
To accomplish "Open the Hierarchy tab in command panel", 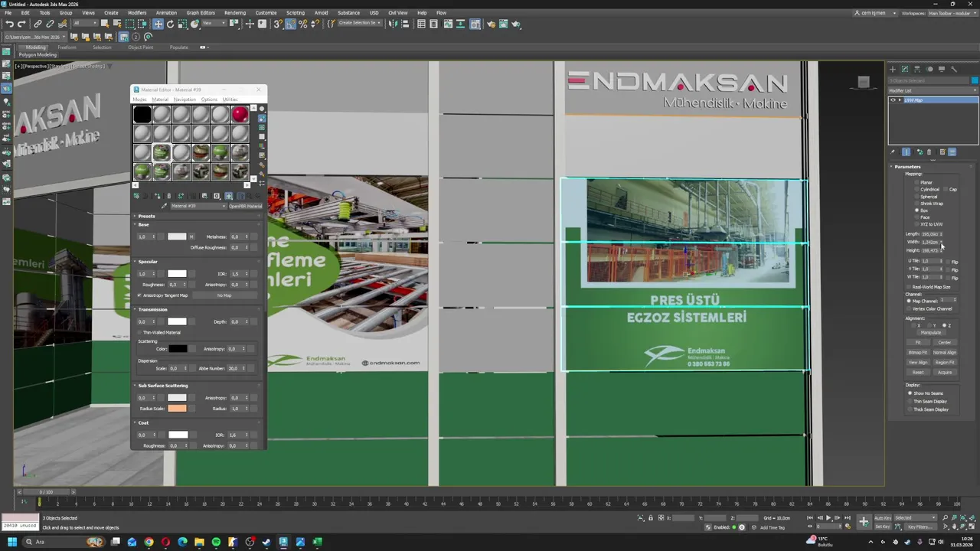I will (x=916, y=69).
